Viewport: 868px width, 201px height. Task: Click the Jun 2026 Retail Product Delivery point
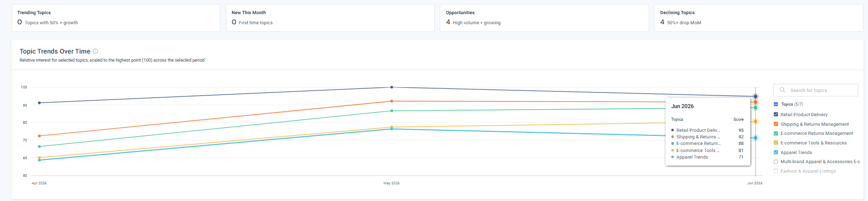coord(756,96)
